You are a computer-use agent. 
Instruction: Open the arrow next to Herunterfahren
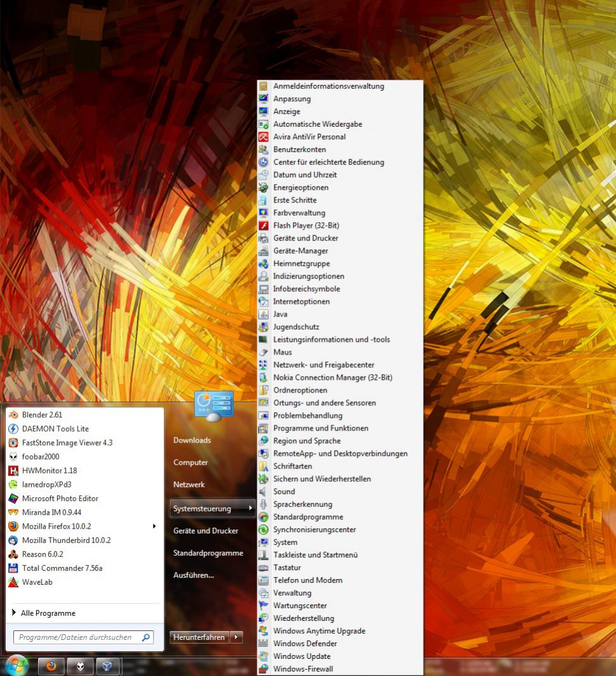236,637
